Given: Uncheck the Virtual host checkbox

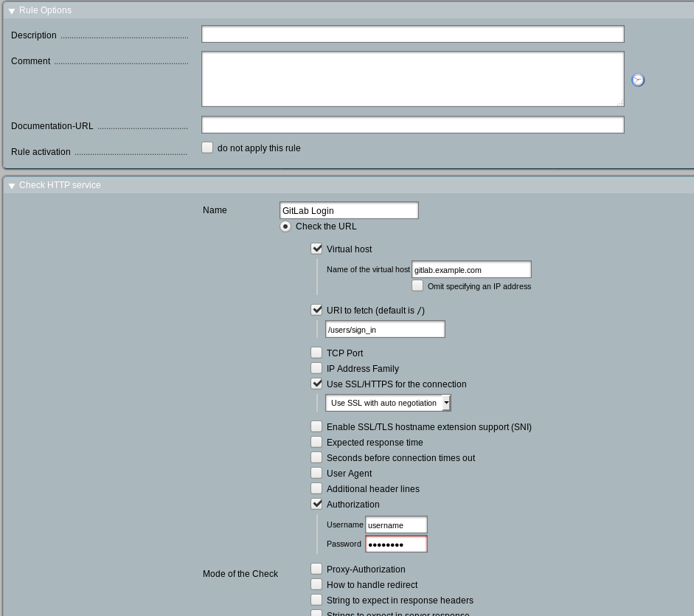Looking at the screenshot, I should click(316, 249).
